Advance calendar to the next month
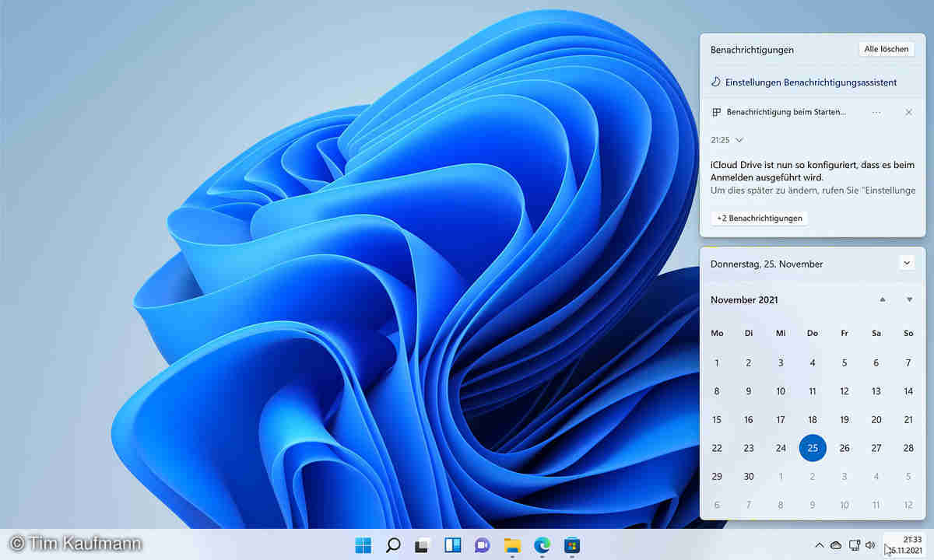The image size is (934, 560). pos(909,299)
